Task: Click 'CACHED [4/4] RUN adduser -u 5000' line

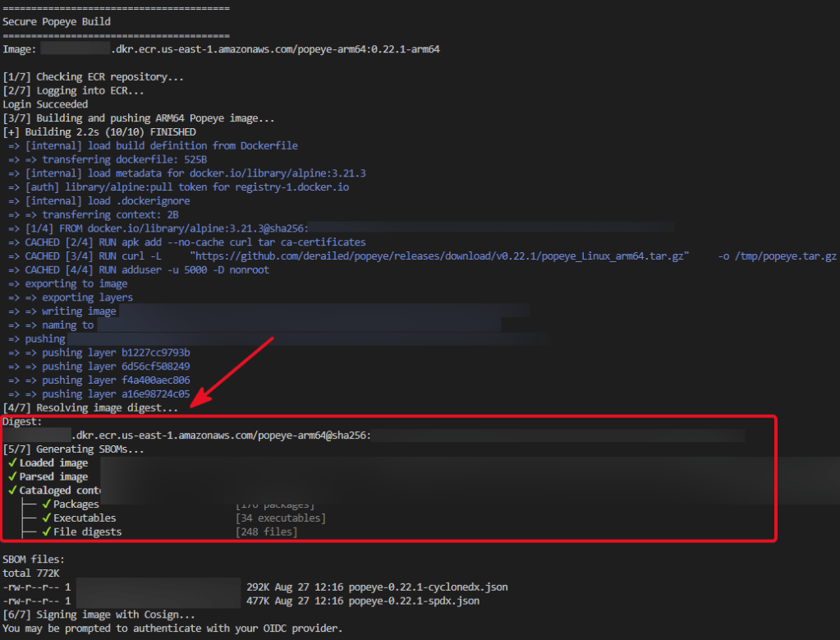Action: coord(138,270)
